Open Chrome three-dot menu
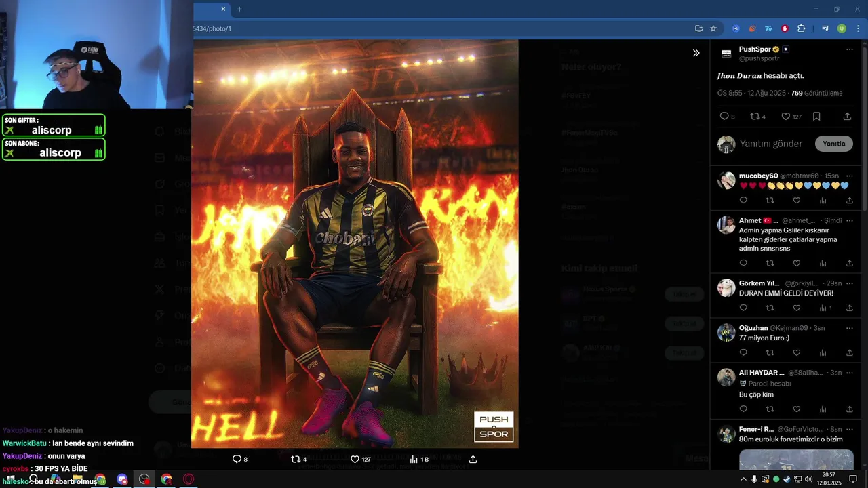868x488 pixels. pos(857,28)
